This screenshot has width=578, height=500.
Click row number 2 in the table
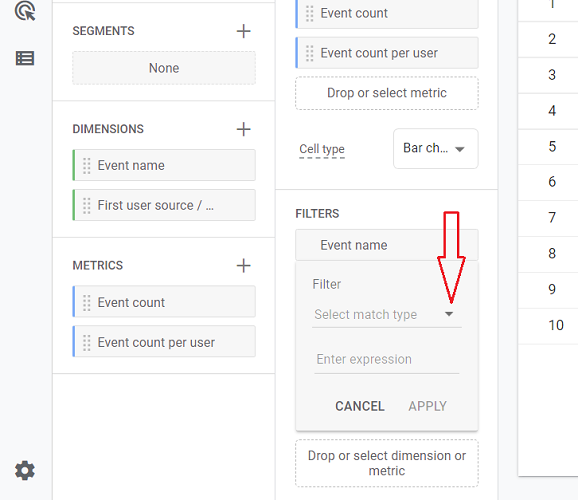(552, 39)
